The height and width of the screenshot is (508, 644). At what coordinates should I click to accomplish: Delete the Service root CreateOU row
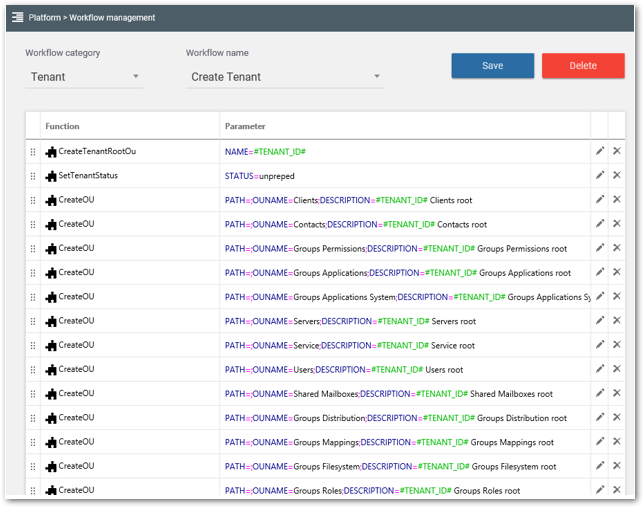click(616, 345)
